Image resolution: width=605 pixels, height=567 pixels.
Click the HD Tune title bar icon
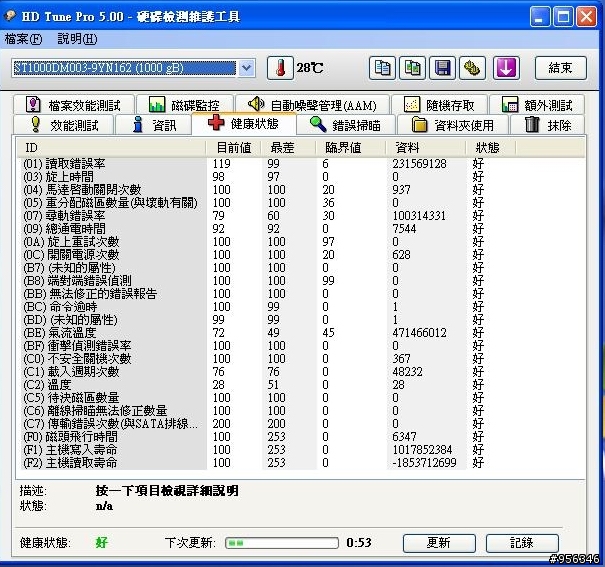coord(10,16)
